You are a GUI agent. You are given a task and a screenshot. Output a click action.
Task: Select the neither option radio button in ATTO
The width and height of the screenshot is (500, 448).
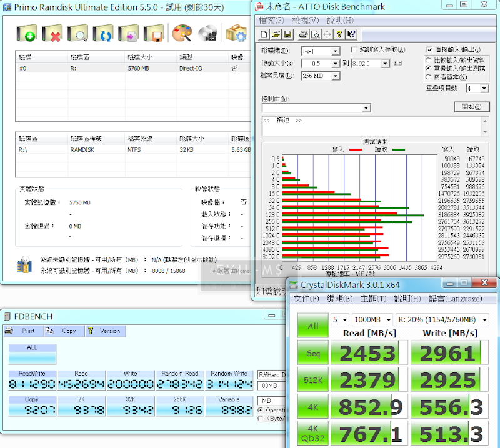(x=428, y=77)
